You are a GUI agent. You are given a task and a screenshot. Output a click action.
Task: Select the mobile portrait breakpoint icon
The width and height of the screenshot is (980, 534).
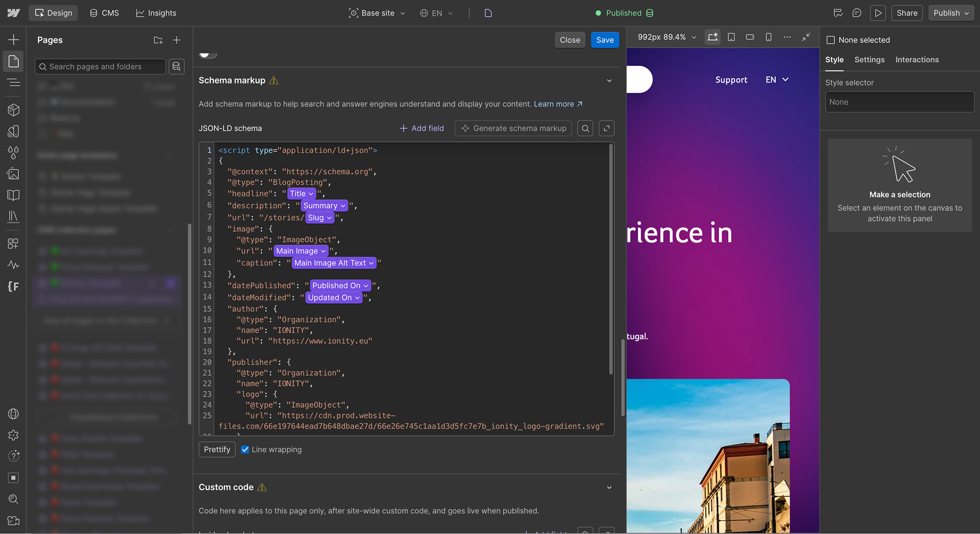[768, 37]
